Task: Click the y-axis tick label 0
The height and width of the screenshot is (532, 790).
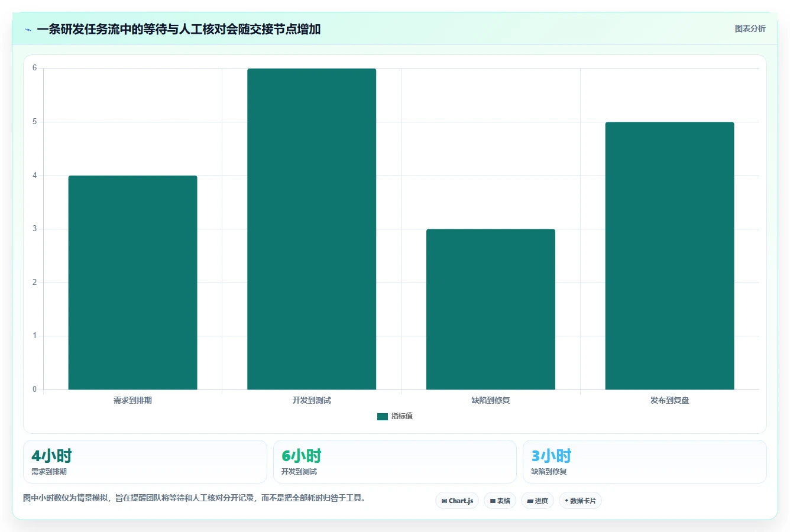Action: 35,389
